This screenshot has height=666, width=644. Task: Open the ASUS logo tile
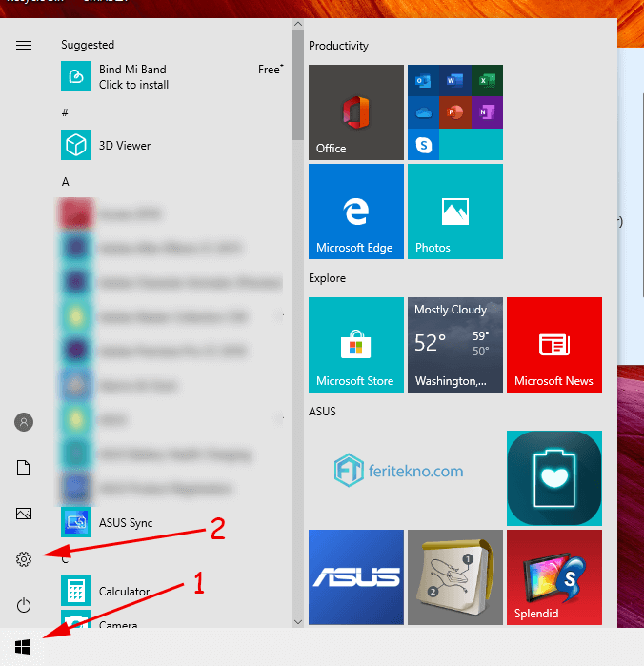[356, 576]
